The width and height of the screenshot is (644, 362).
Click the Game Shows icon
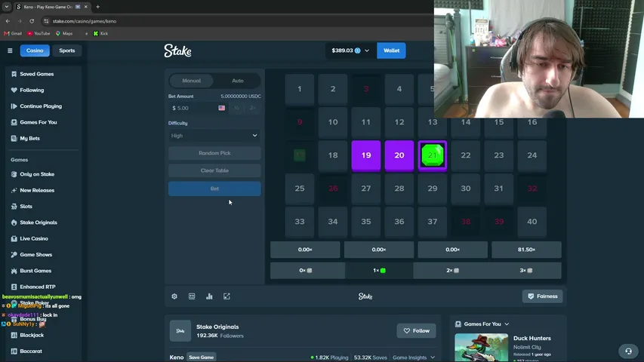click(14, 254)
